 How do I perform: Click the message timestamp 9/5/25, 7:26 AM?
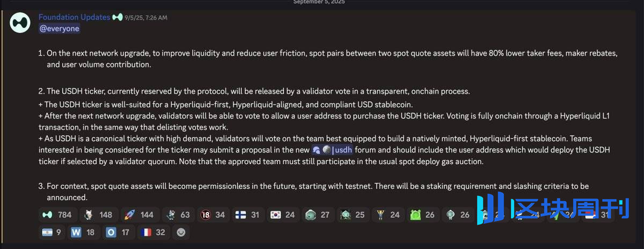click(146, 18)
